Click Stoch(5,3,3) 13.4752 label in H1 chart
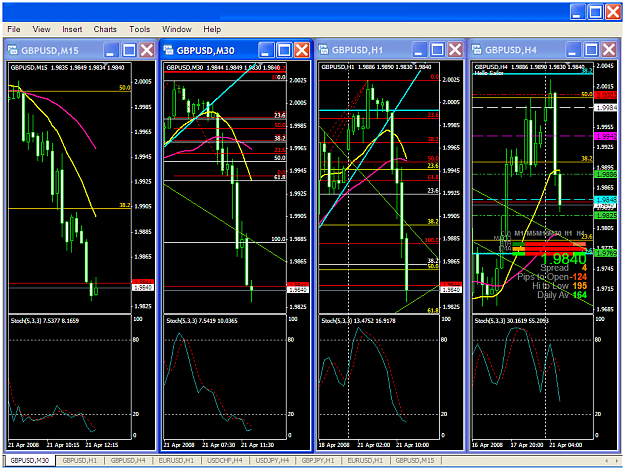Image resolution: width=625 pixels, height=470 pixels. point(358,321)
